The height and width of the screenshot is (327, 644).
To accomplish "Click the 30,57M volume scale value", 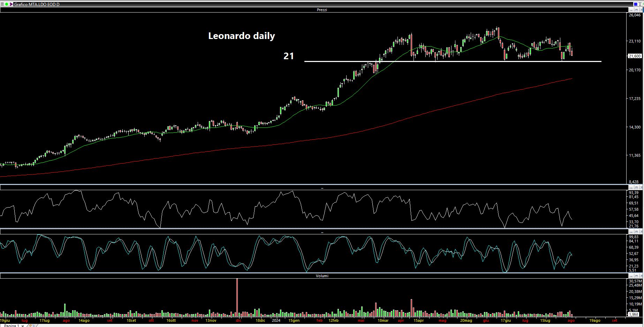I will pyautogui.click(x=635, y=281).
